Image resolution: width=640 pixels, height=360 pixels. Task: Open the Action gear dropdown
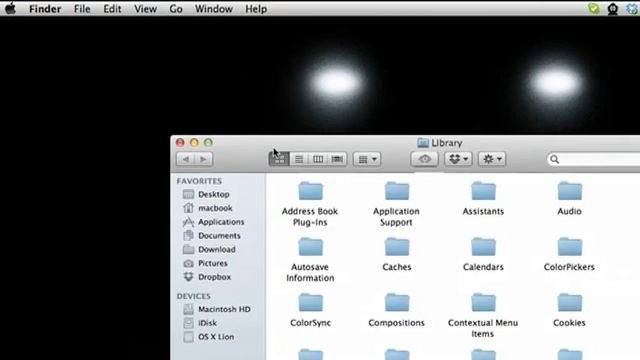492,159
